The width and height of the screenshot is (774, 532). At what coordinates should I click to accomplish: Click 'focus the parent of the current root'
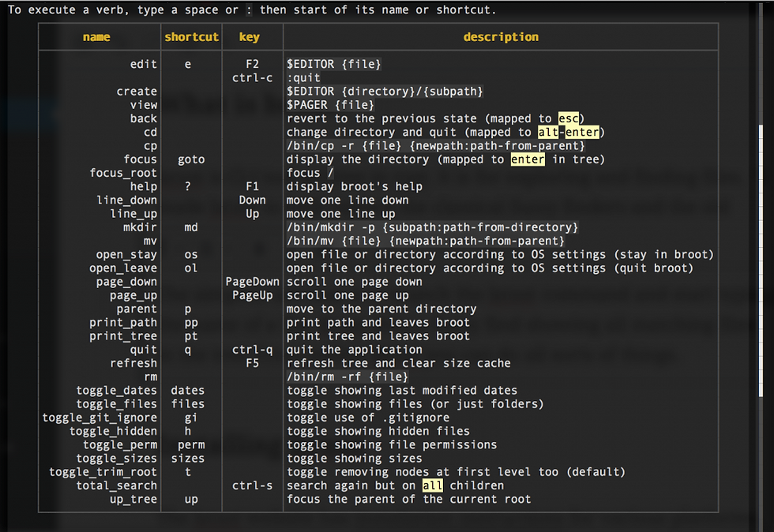409,500
